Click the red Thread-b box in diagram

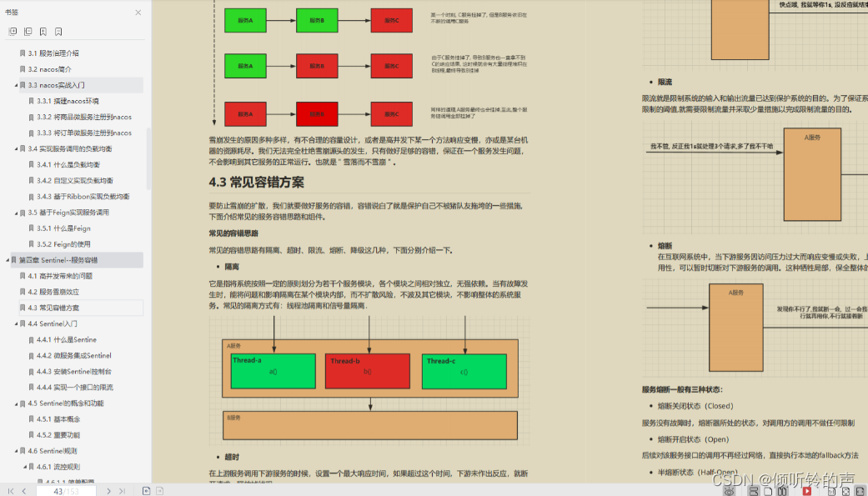coord(368,371)
